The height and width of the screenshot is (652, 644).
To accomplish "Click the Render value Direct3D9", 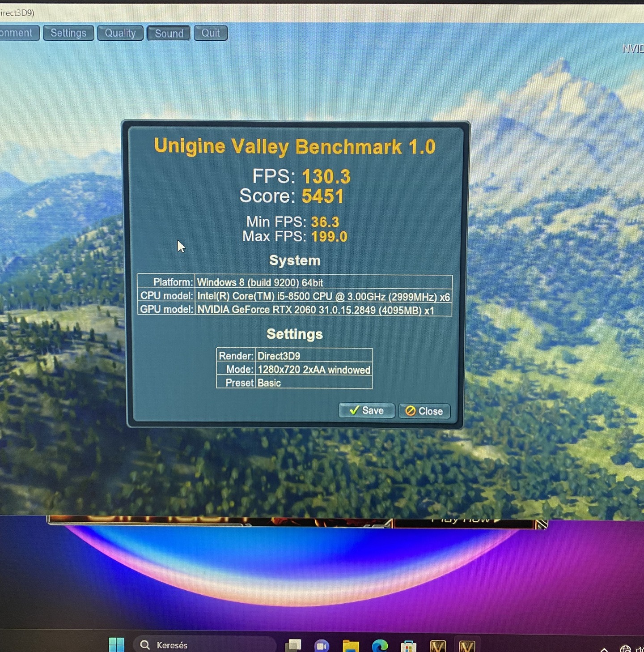I will pyautogui.click(x=279, y=356).
